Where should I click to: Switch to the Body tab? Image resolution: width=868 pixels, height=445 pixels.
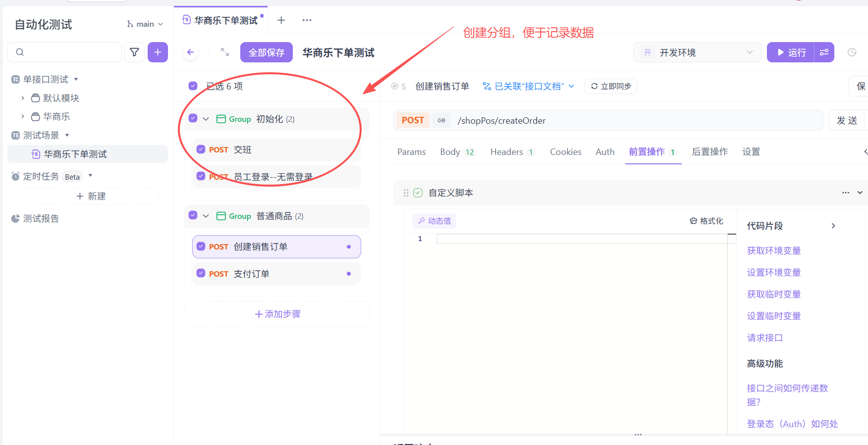pyautogui.click(x=450, y=152)
